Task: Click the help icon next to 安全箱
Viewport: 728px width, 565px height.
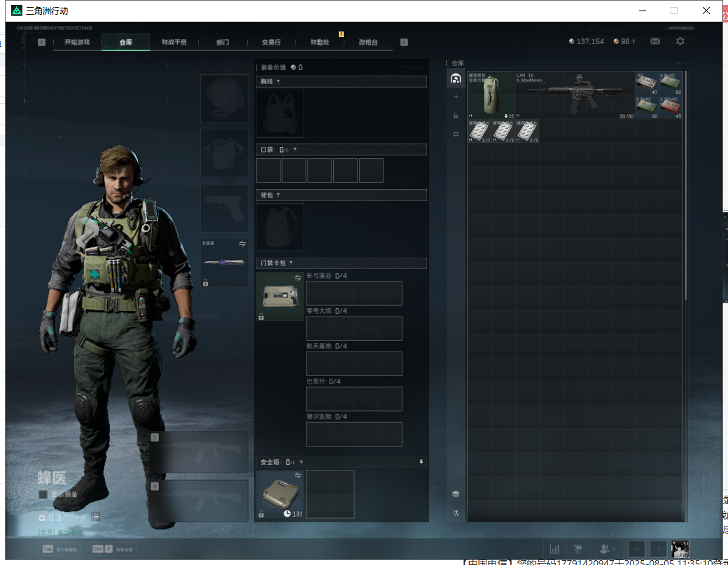Action: 301,462
